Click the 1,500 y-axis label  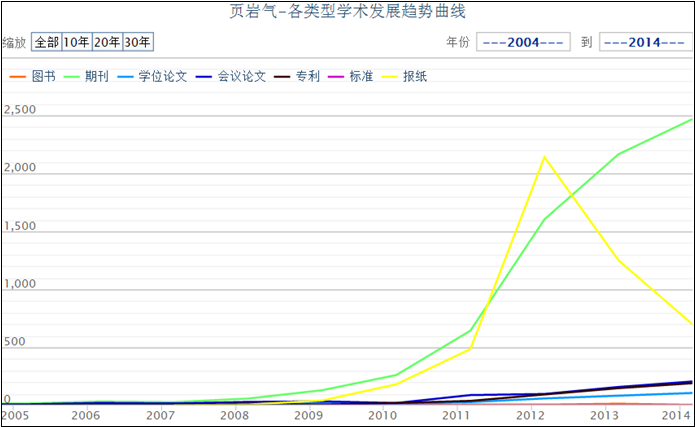[20, 226]
